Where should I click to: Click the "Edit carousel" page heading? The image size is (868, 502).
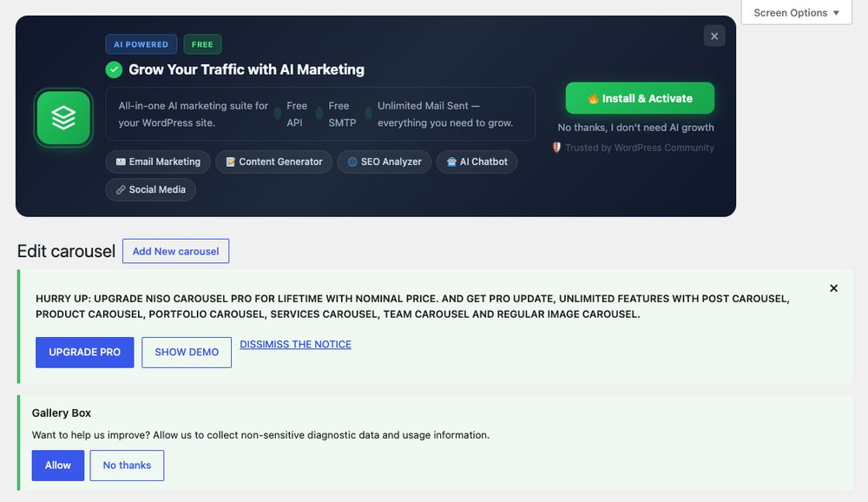67,251
